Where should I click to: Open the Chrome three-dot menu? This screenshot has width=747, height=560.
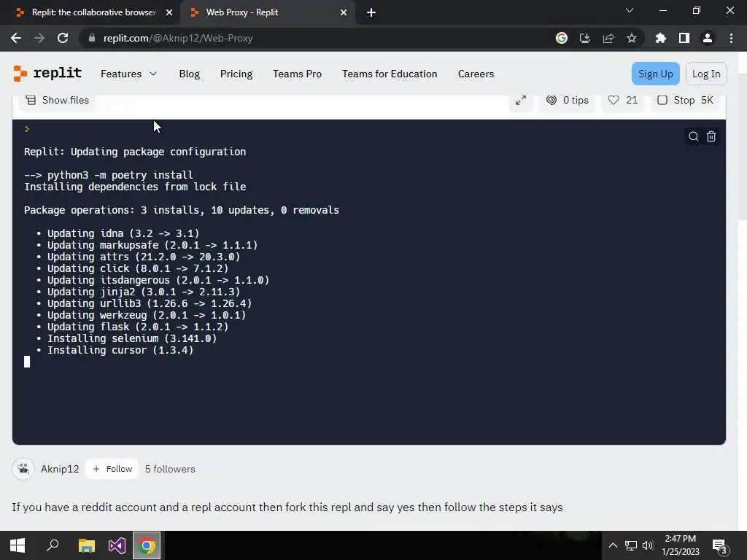tap(731, 38)
